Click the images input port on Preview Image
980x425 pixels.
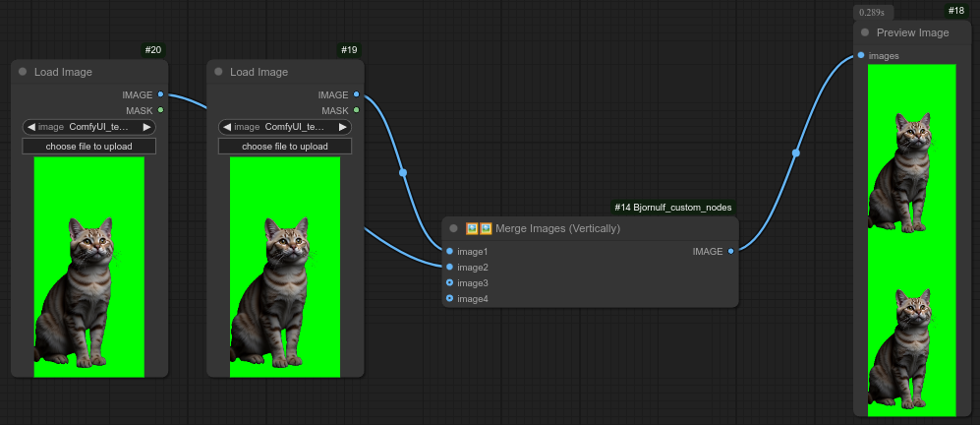861,55
